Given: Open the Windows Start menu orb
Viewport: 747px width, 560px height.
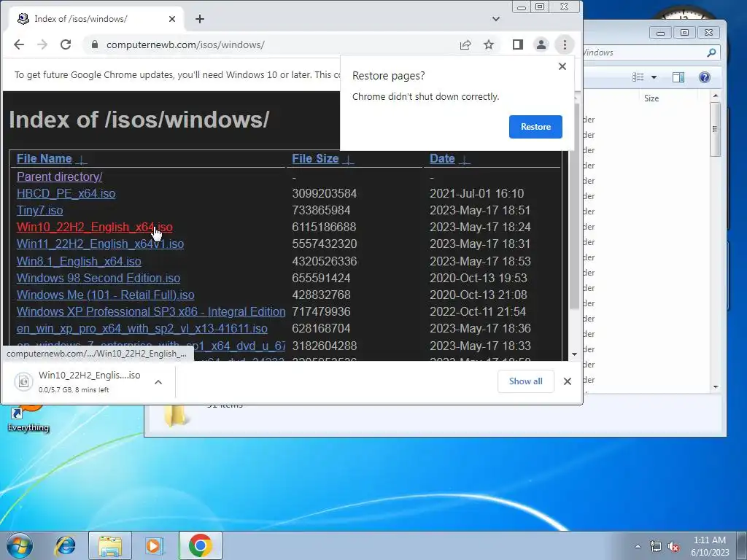Looking at the screenshot, I should tap(20, 545).
